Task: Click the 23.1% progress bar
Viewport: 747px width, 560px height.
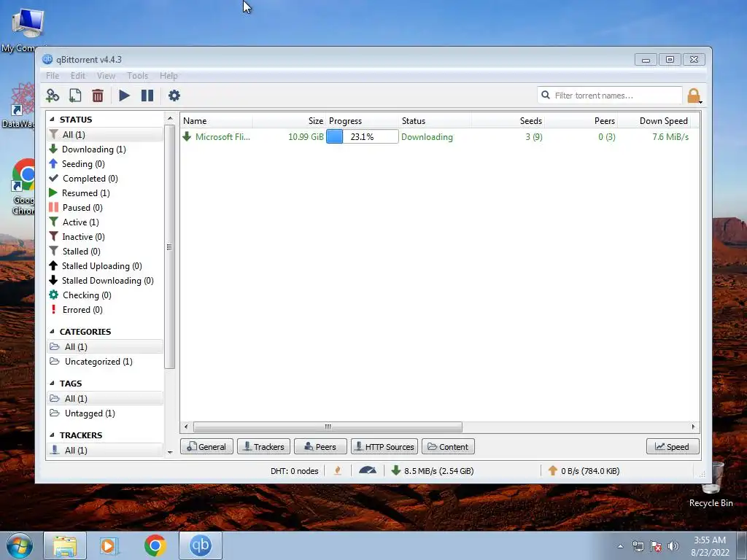Action: 362,136
